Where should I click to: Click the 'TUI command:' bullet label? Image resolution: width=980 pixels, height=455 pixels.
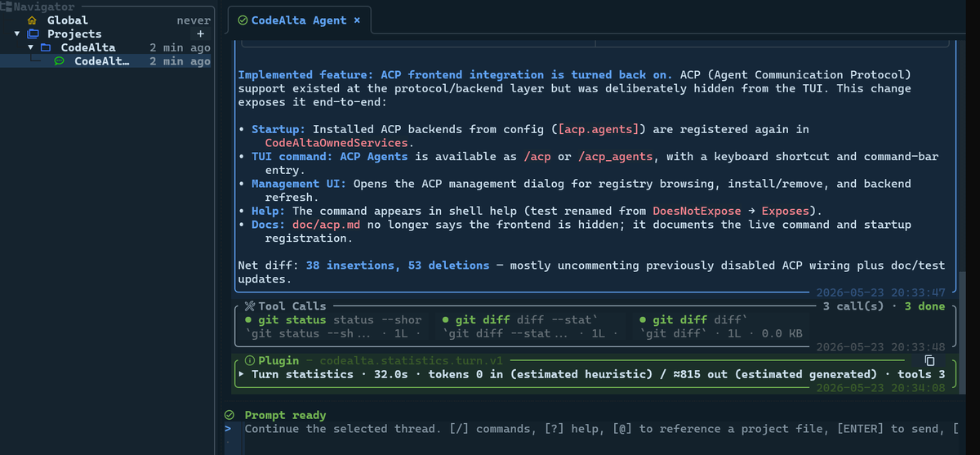pos(292,157)
